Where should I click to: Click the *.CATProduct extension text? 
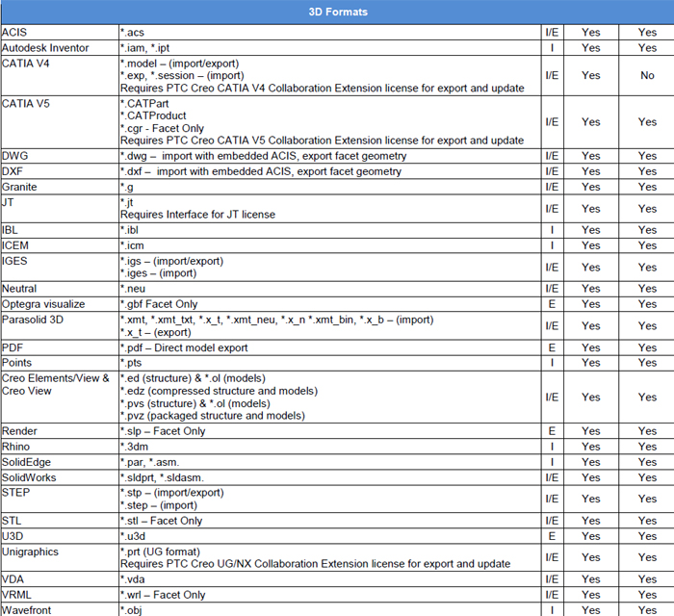pos(153,115)
